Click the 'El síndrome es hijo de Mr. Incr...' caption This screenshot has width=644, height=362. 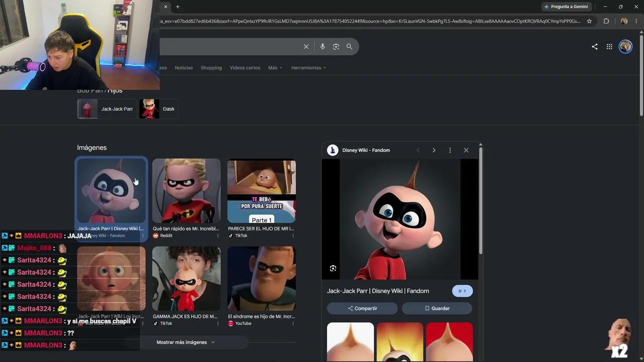point(261,317)
